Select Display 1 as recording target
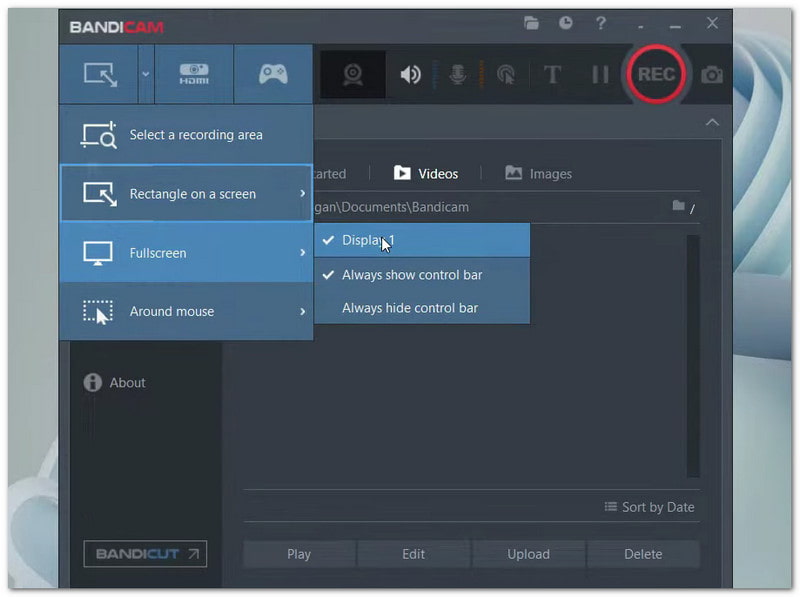Image resolution: width=800 pixels, height=597 pixels. coord(370,240)
